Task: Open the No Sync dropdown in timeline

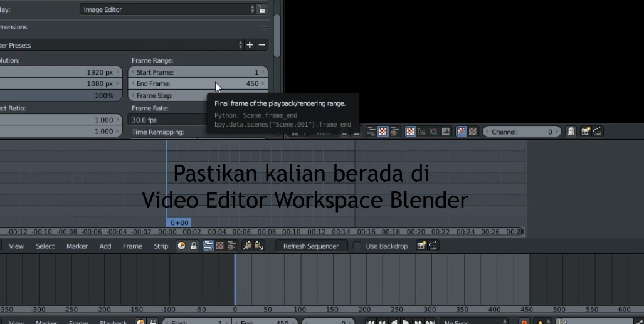Action: [474, 322]
